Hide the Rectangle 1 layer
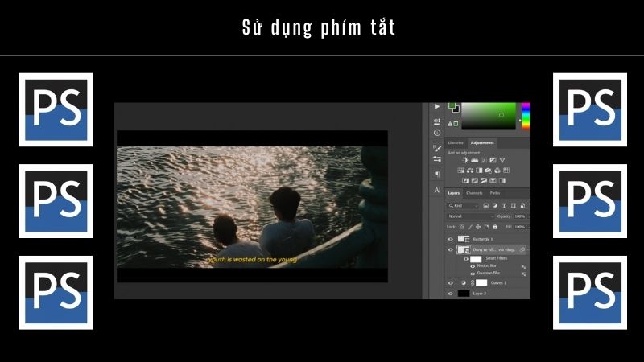This screenshot has height=362, width=644. (451, 239)
